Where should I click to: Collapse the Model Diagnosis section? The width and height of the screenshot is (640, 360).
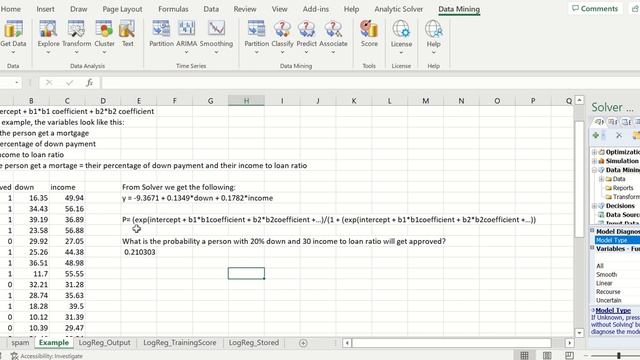(592, 231)
